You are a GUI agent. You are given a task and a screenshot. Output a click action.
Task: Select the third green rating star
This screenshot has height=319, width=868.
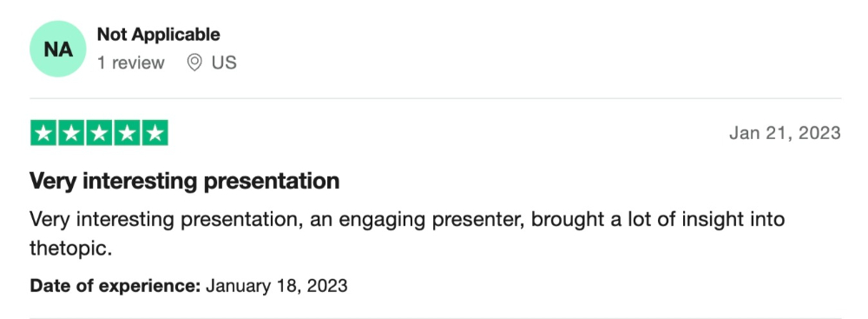pos(99,133)
